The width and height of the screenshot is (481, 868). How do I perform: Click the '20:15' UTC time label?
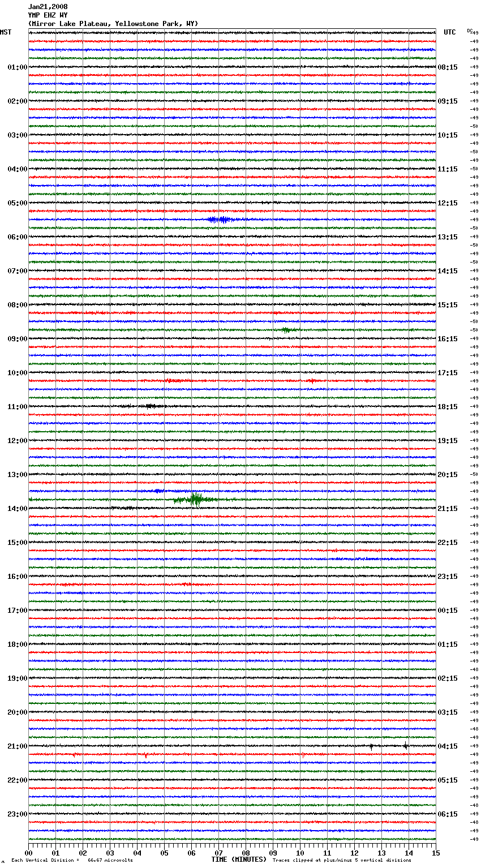point(448,475)
